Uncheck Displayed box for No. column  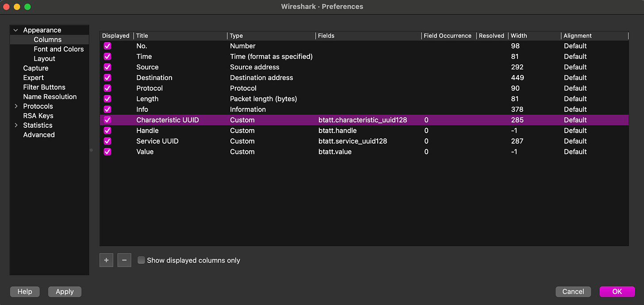point(107,46)
